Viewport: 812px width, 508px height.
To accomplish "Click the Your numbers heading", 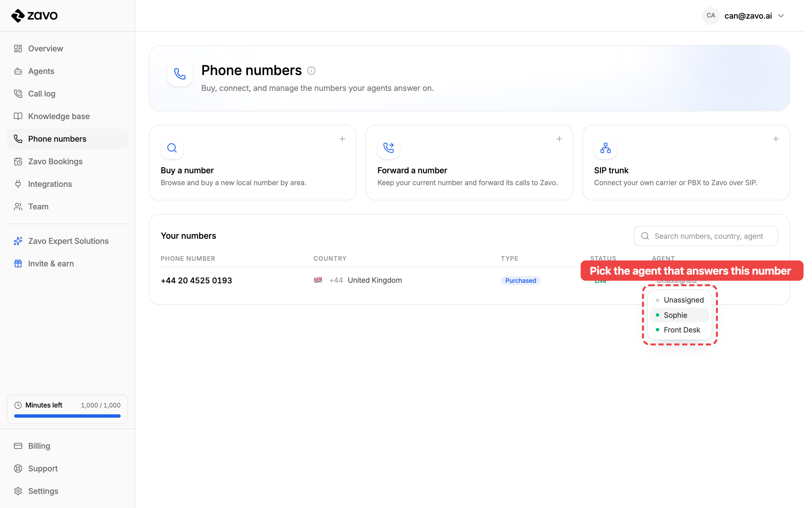I will 188,236.
